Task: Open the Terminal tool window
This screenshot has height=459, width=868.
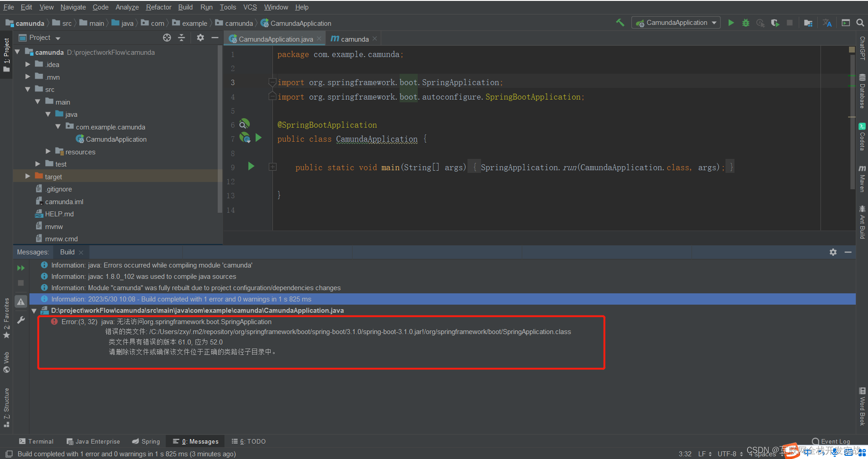Action: tap(36, 441)
